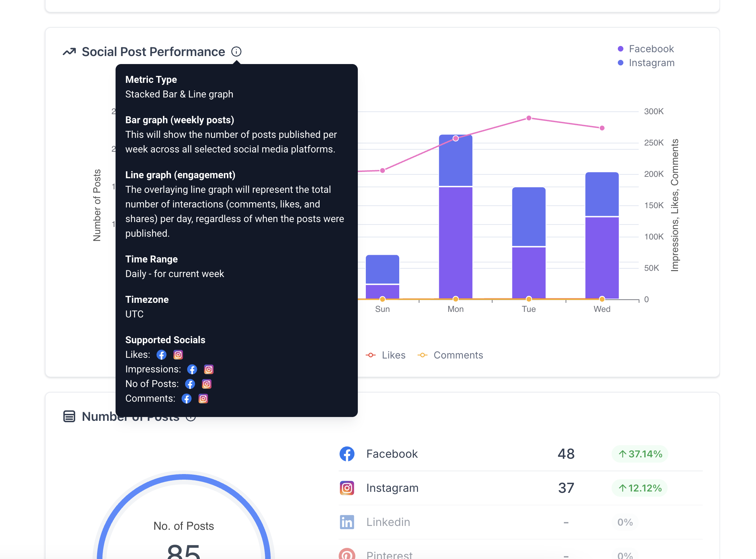
Task: Click the Facebook icon beside Impressions
Action: click(x=192, y=369)
